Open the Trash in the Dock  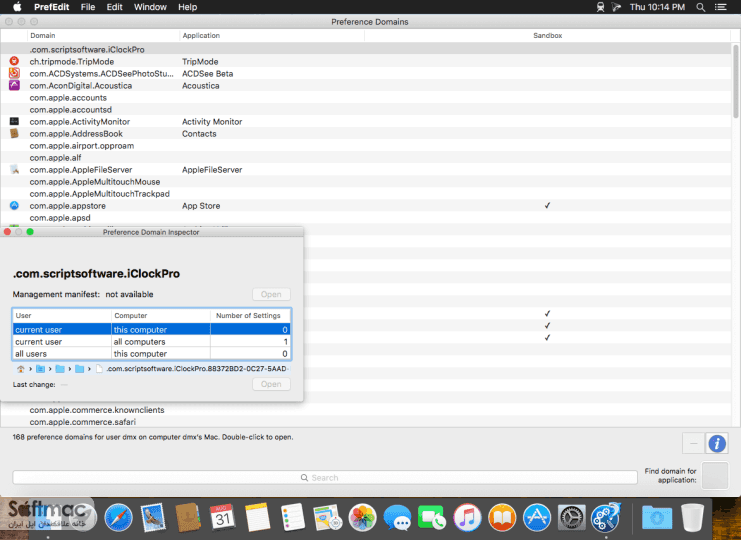[x=692, y=518]
